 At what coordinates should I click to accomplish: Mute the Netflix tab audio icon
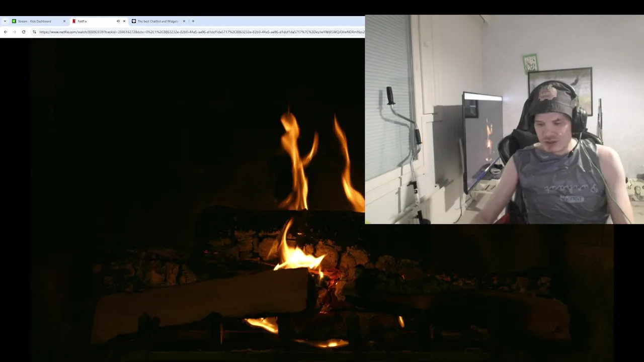pos(118,21)
